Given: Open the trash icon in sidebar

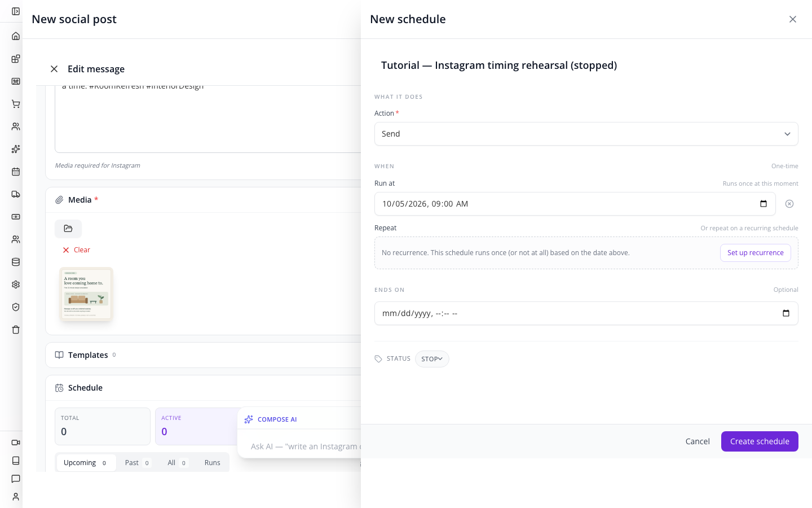Looking at the screenshot, I should coord(16,330).
